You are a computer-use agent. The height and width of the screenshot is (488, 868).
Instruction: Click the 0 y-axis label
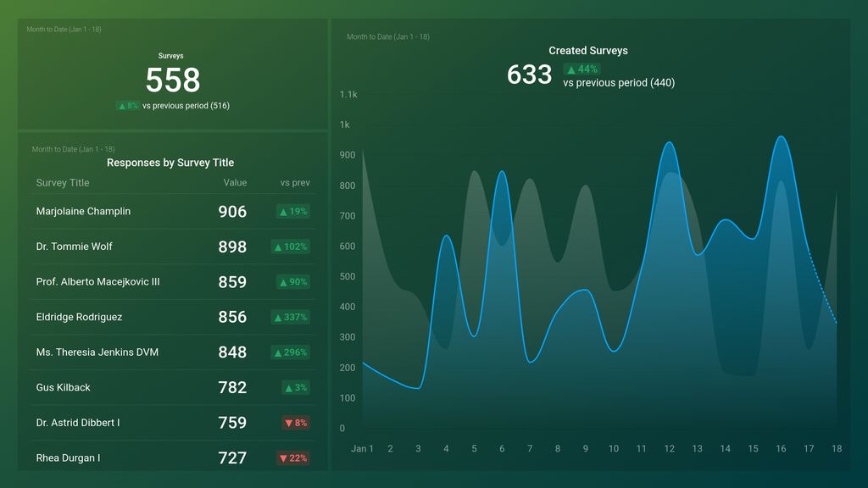tap(342, 428)
